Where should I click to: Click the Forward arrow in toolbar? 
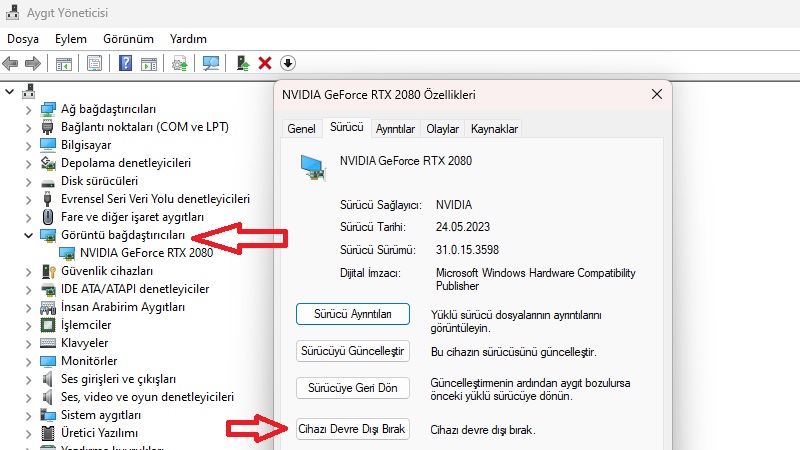pos(33,63)
